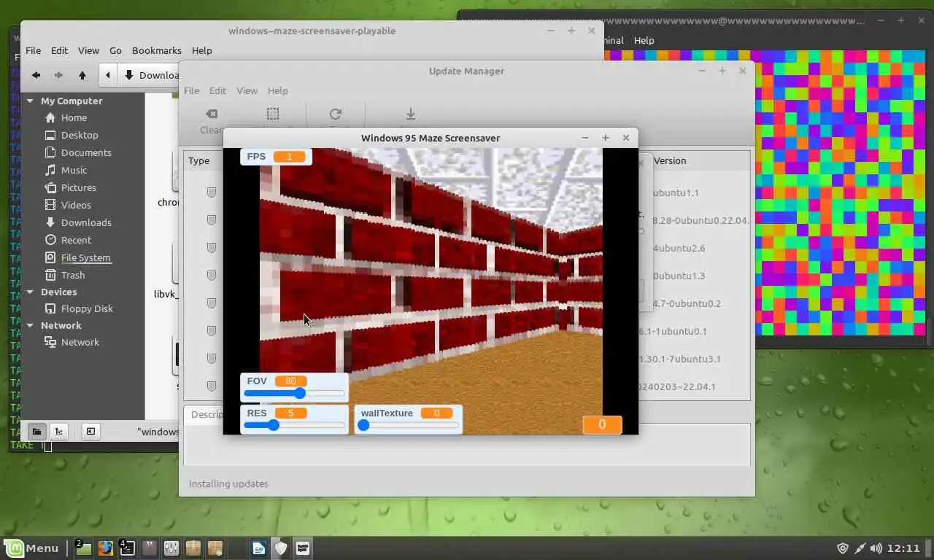Click the Update Manager shield in the taskbar
Image resolution: width=934 pixels, height=560 pixels.
coord(281,548)
